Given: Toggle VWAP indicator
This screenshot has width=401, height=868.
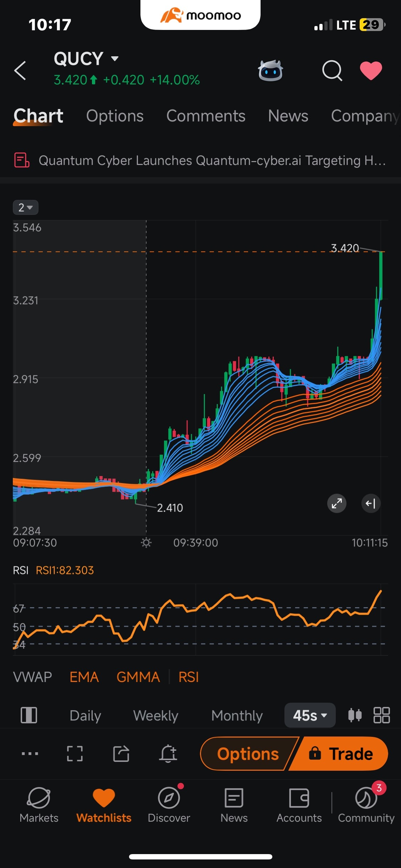Looking at the screenshot, I should pyautogui.click(x=32, y=677).
